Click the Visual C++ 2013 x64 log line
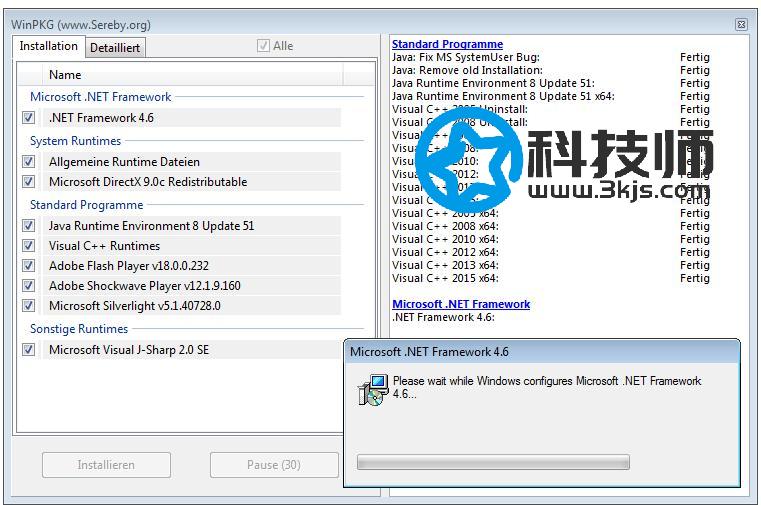 [445, 265]
